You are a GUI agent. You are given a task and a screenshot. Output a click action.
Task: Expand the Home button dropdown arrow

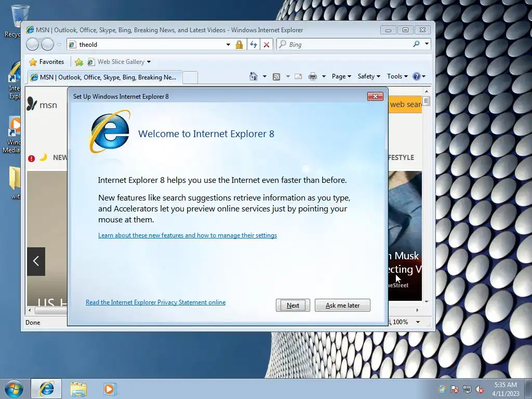click(x=264, y=76)
